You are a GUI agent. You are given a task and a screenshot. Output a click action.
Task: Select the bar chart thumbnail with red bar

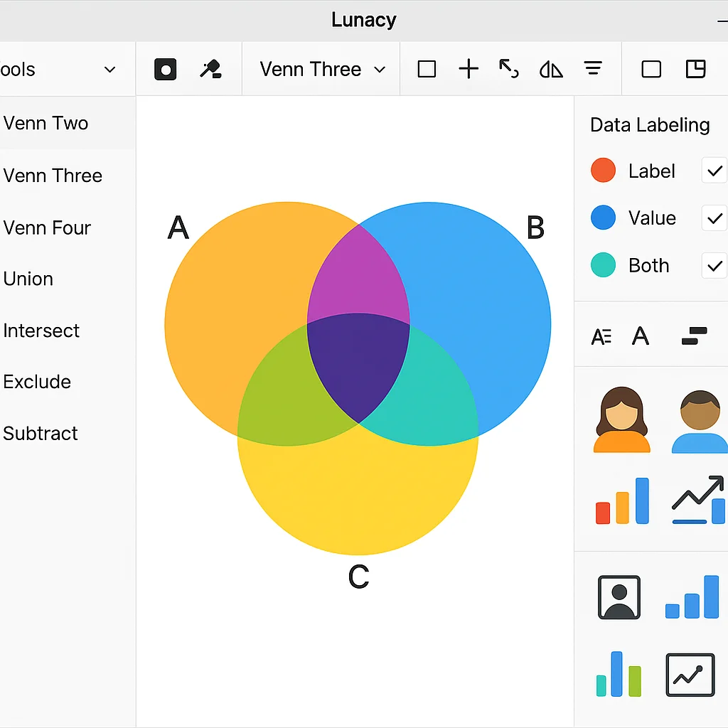click(621, 500)
